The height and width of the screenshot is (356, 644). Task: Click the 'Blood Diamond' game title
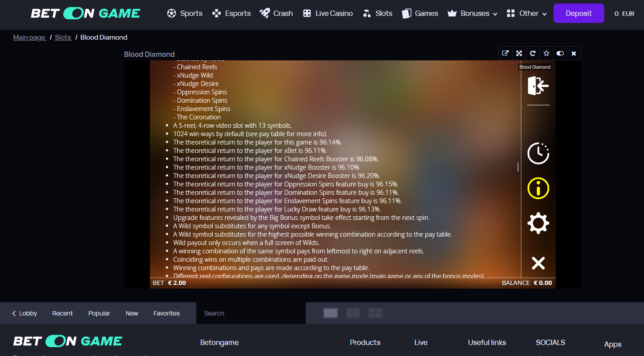(x=150, y=54)
